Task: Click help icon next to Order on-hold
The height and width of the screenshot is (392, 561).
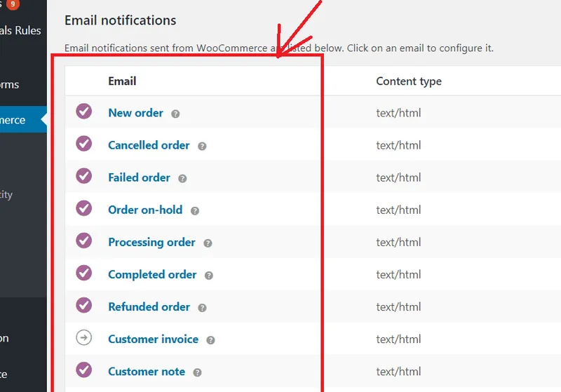Action: (x=195, y=210)
